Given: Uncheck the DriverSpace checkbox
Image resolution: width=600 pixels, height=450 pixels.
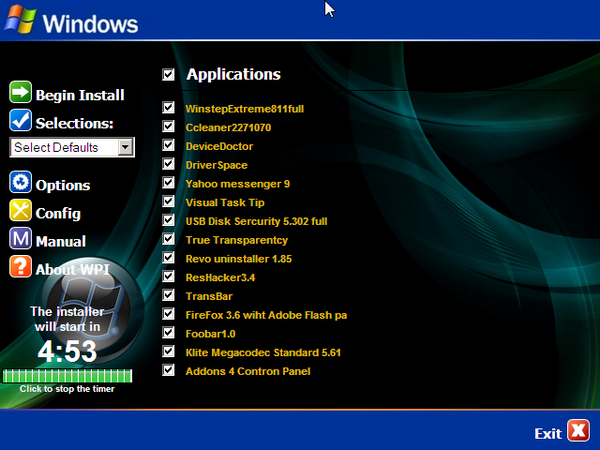Looking at the screenshot, I should [168, 164].
